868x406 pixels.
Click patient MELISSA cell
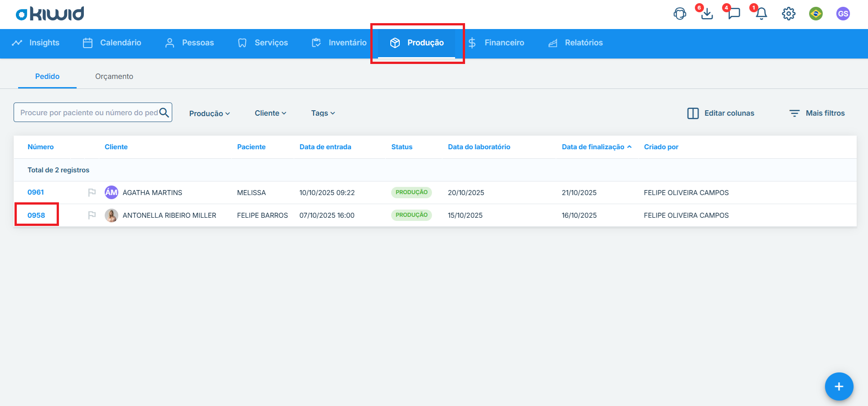click(251, 193)
